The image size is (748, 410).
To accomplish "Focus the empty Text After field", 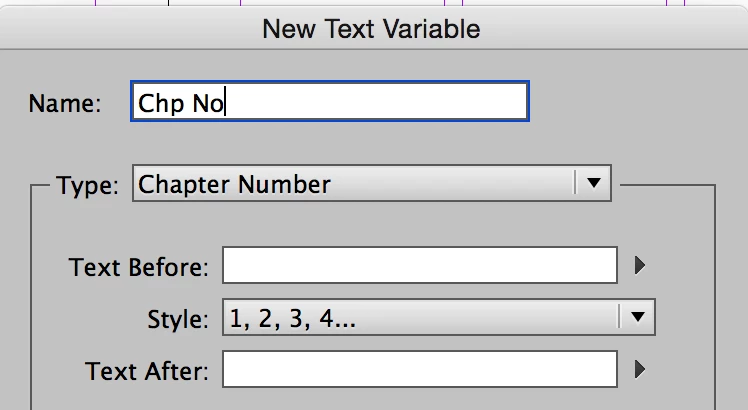I will click(x=420, y=369).
